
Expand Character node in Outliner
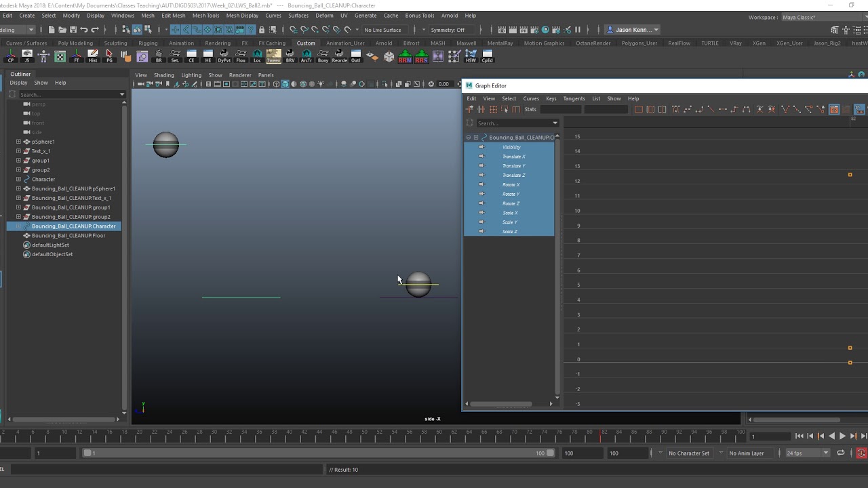(18, 179)
